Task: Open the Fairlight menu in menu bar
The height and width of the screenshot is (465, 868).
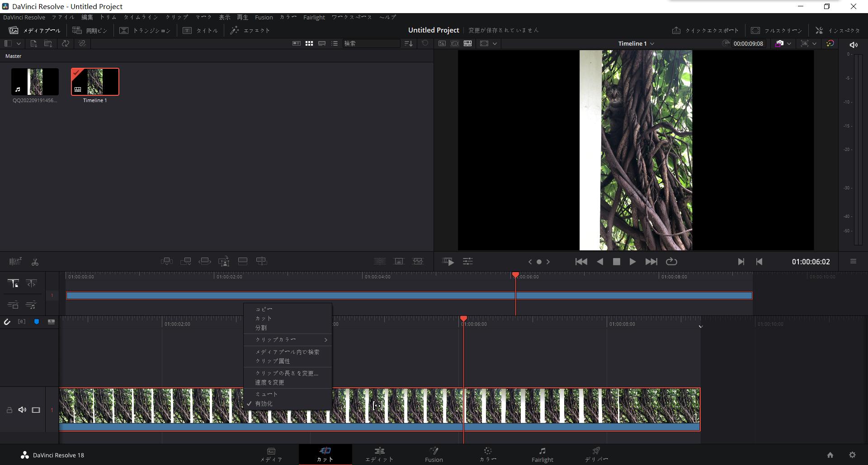Action: pos(314,17)
